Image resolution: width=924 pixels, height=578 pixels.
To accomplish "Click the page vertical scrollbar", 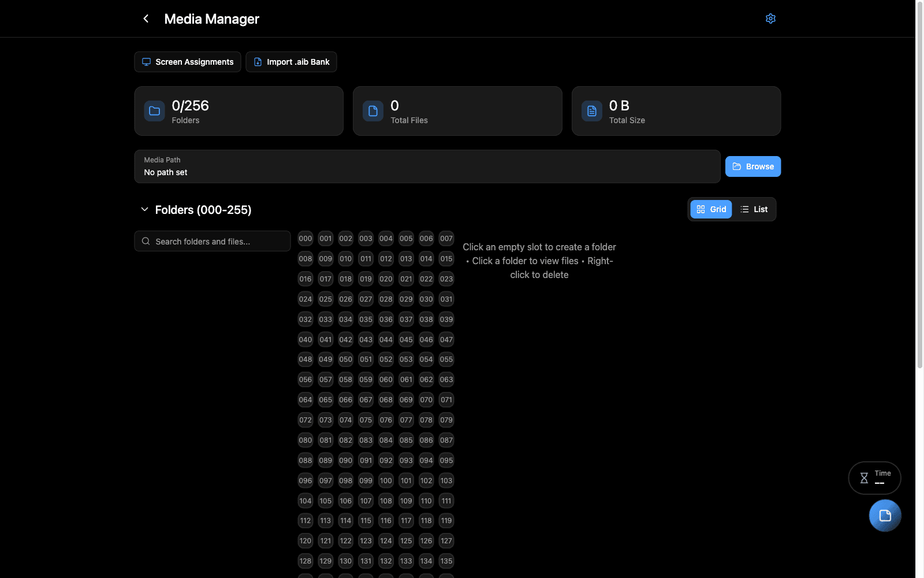I will (920, 185).
